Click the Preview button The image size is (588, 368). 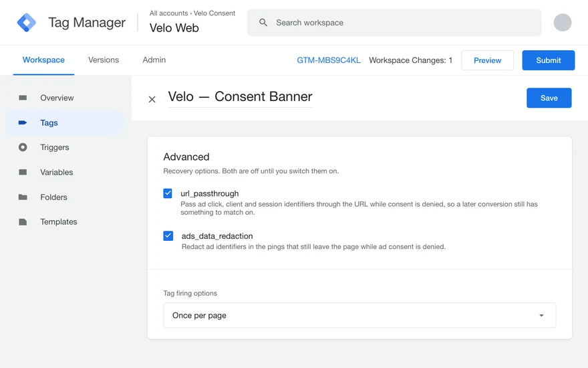click(x=487, y=60)
